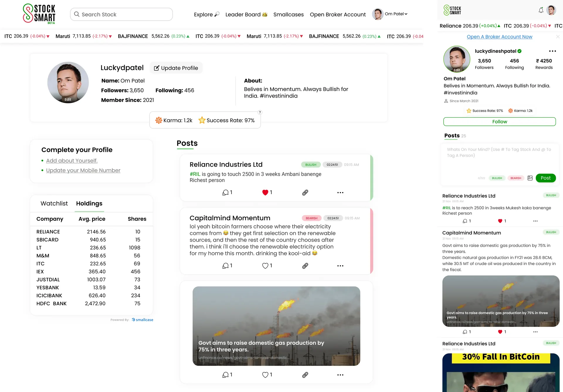Open comments on the mobile #RIL Mukesh kaka post
563x392 pixels.
pos(467,221)
